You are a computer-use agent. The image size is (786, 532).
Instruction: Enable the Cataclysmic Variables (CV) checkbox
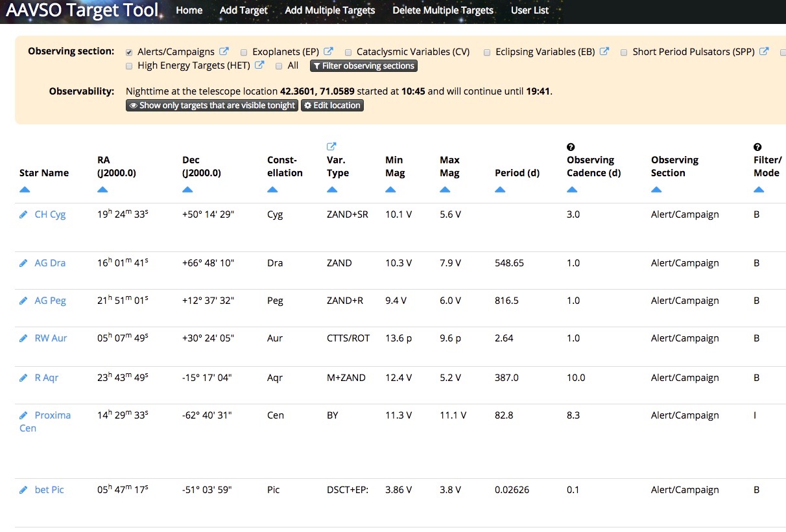point(349,52)
